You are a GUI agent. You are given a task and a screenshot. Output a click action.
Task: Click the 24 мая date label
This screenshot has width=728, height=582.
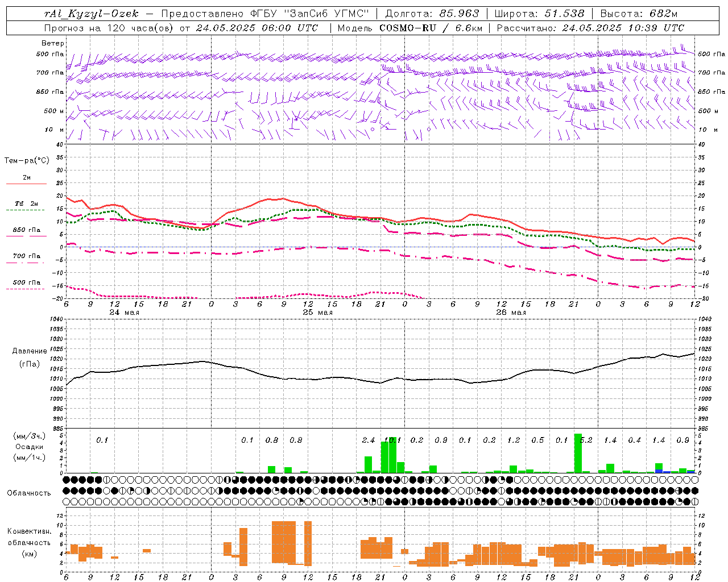(125, 313)
